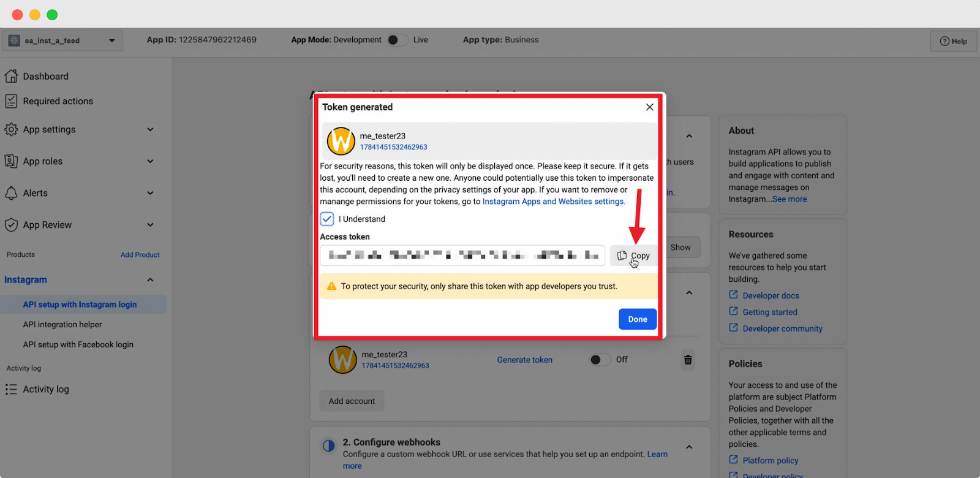Click the Done button
The image size is (980, 478).
(x=638, y=319)
